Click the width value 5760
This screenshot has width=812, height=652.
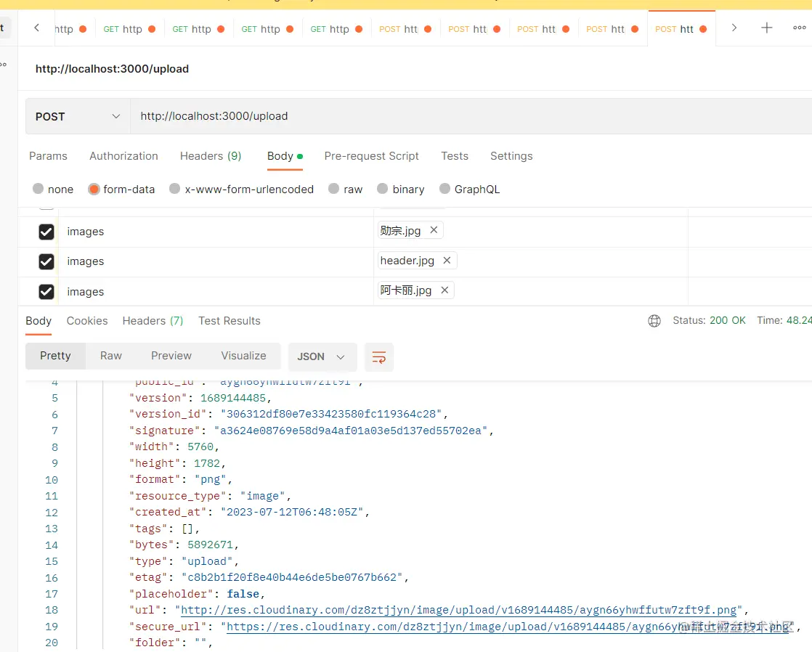coord(200,447)
